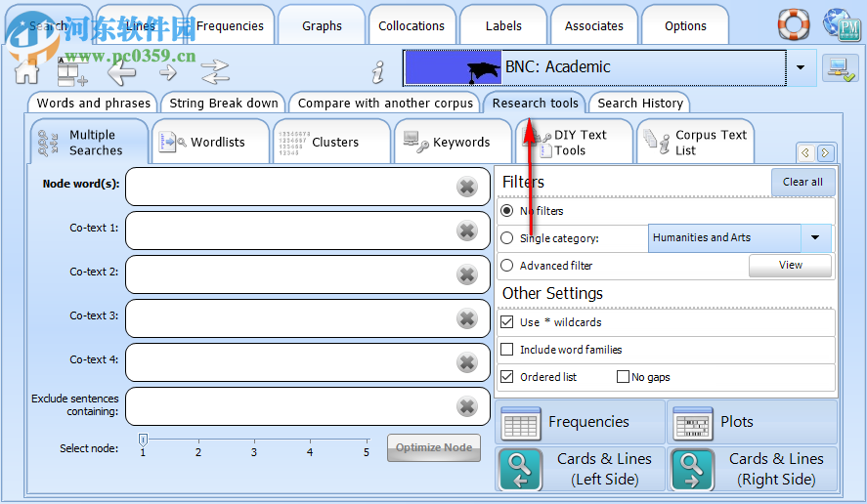Go to home screen icon
This screenshot has width=867, height=504.
click(27, 71)
